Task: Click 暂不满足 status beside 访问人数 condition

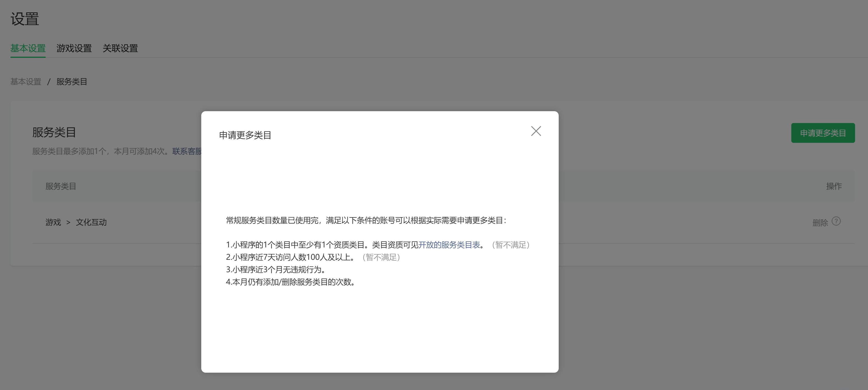Action: (381, 257)
